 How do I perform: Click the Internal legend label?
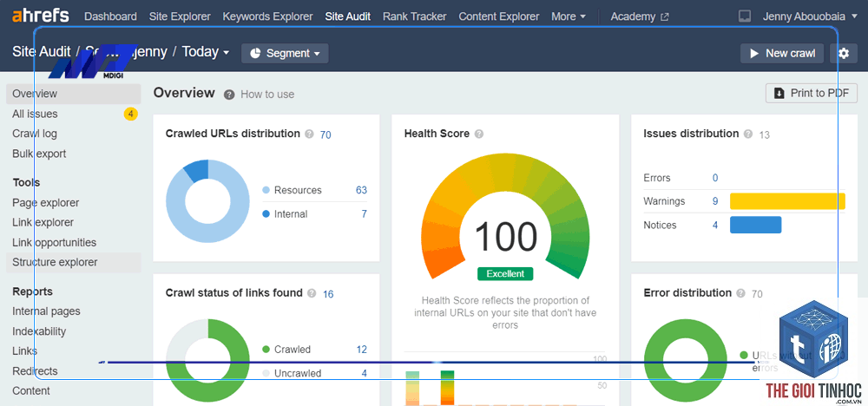291,214
